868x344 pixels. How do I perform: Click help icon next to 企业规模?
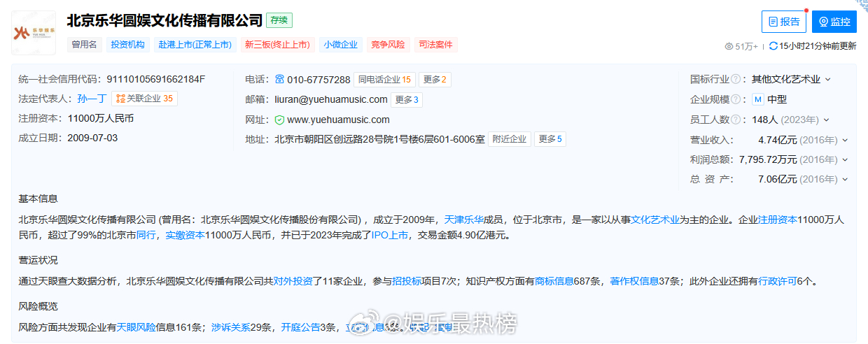click(736, 99)
